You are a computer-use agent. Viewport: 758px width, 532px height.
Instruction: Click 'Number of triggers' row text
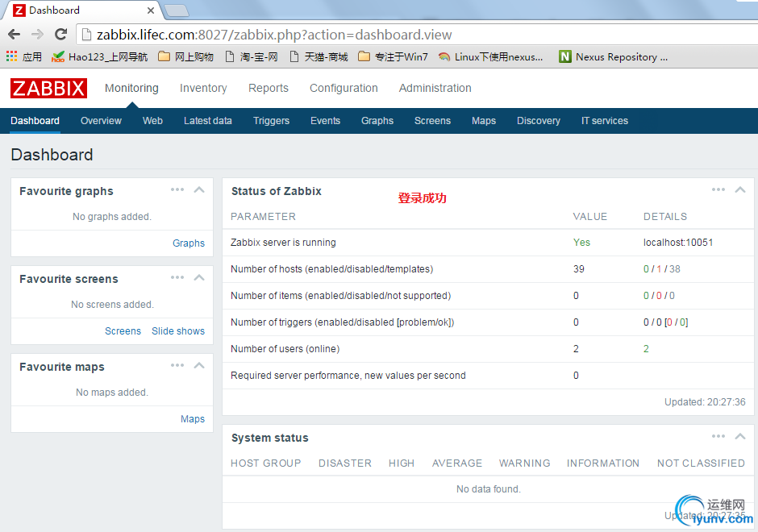(x=342, y=322)
